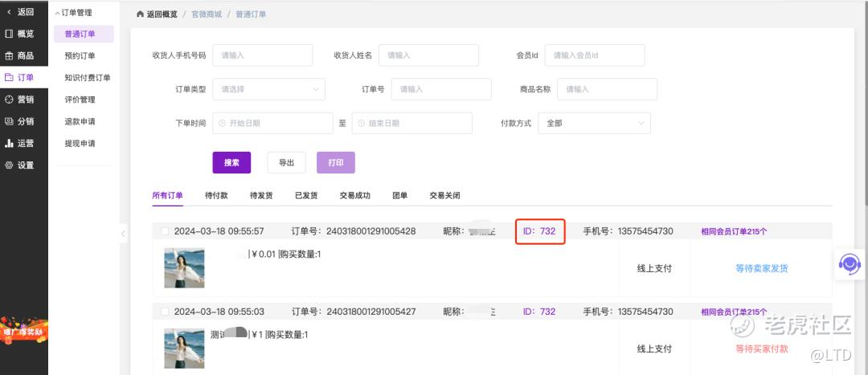Open 提现申请 in the side menu
This screenshot has width=868, height=375.
click(x=80, y=143)
